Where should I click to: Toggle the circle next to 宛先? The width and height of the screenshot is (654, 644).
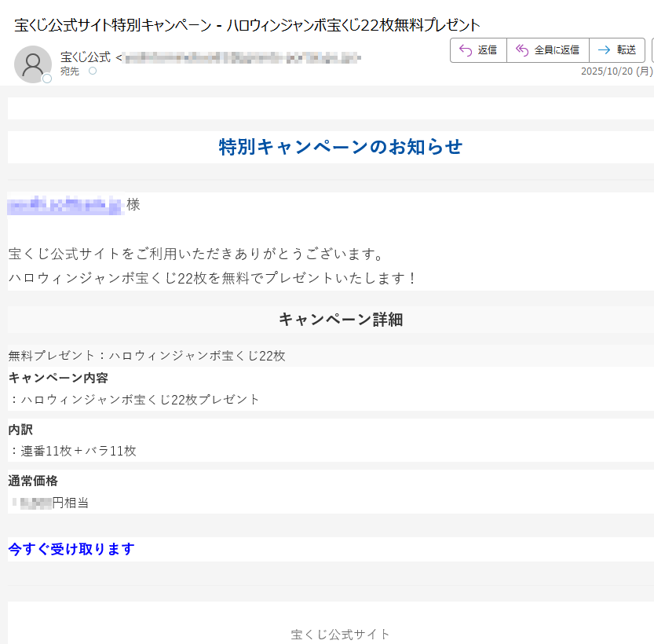tap(93, 71)
